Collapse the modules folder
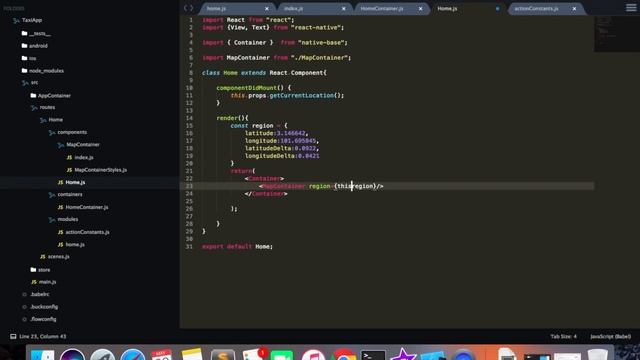Screen dimensions: 640x360 click(52, 220)
